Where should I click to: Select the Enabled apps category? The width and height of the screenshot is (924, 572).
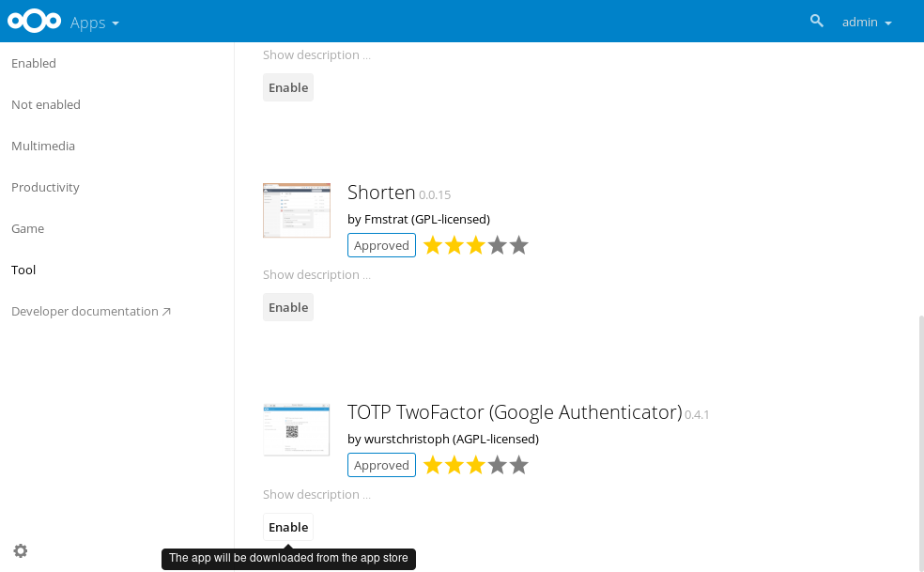tap(34, 64)
